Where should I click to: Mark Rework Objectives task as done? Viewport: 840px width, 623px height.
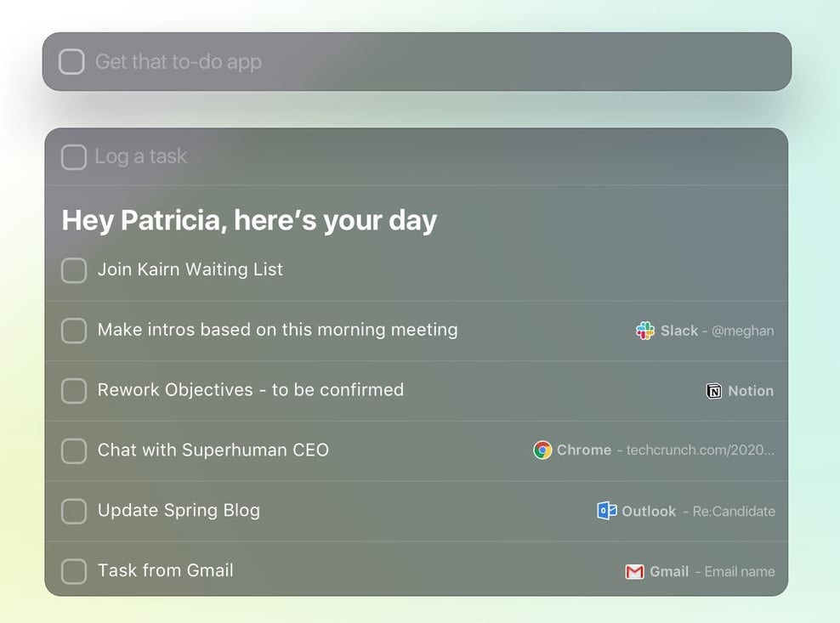tap(74, 391)
